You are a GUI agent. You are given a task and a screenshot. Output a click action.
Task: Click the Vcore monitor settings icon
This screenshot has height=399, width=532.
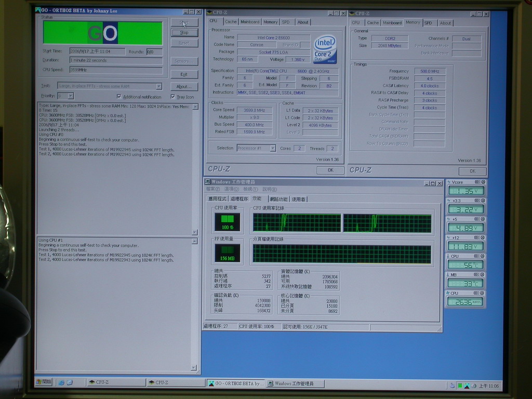pos(477,182)
